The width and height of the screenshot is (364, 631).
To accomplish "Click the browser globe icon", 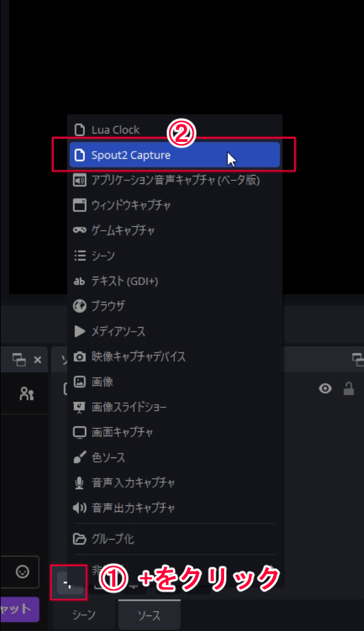I will pos(79,306).
